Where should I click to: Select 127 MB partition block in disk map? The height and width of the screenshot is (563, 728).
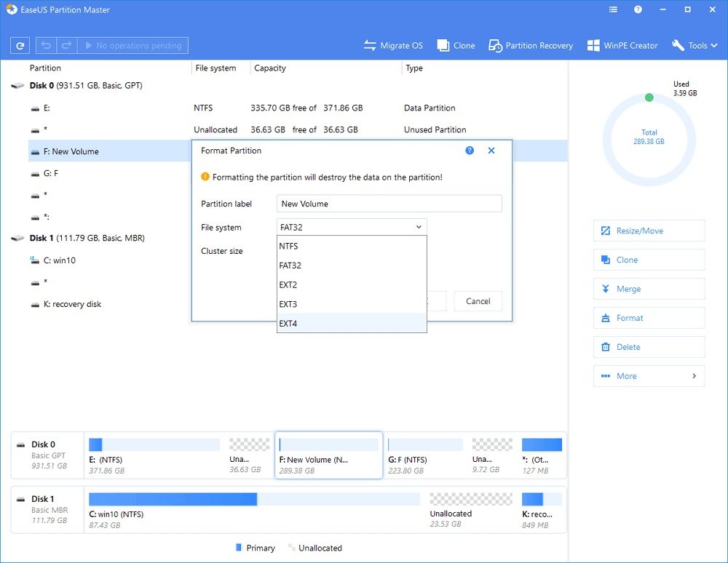(542, 456)
